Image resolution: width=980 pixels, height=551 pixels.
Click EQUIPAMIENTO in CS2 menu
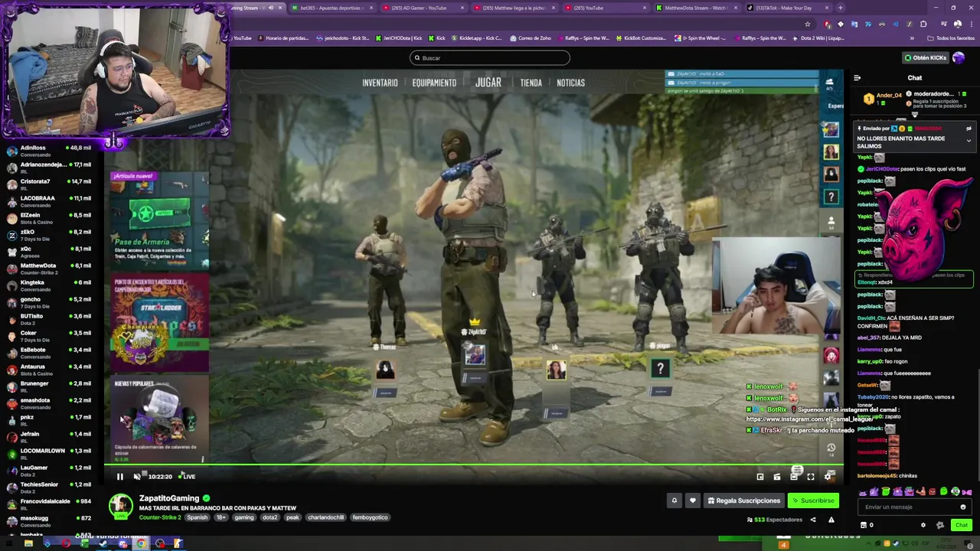(x=434, y=83)
